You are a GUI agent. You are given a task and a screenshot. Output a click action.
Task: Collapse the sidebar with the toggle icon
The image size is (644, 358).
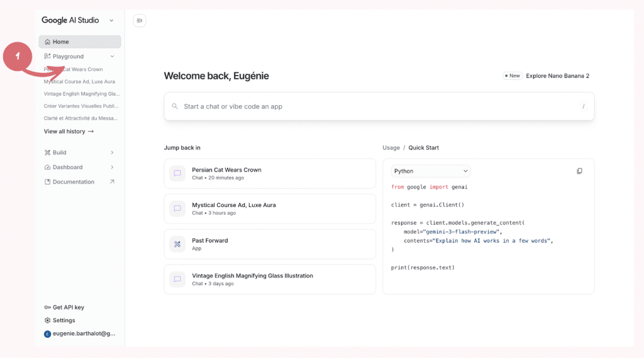click(x=140, y=21)
